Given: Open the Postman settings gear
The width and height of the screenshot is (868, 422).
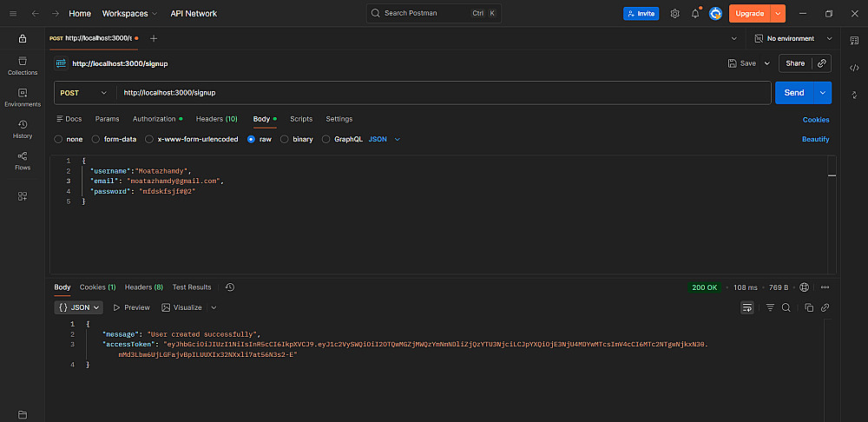Looking at the screenshot, I should 675,14.
